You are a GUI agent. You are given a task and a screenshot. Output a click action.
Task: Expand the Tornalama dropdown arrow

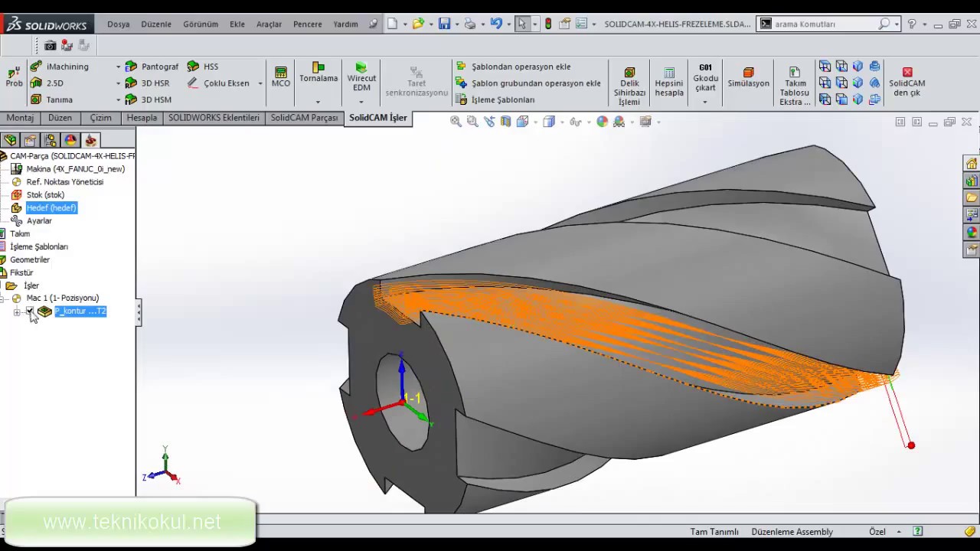point(318,102)
